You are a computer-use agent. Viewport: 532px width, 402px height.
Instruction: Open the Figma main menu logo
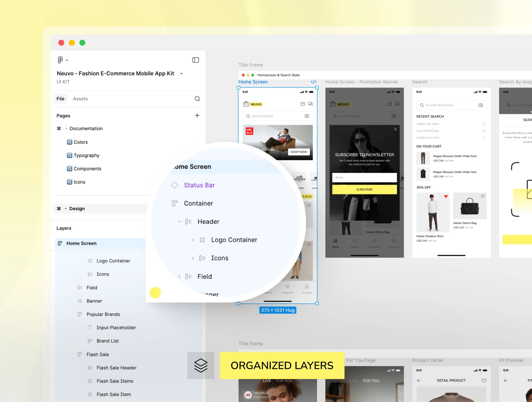(60, 60)
